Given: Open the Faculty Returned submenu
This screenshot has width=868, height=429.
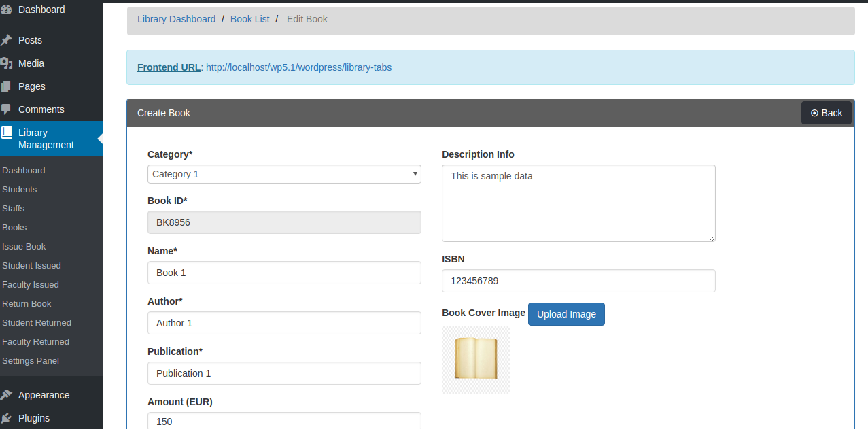Looking at the screenshot, I should tap(35, 342).
